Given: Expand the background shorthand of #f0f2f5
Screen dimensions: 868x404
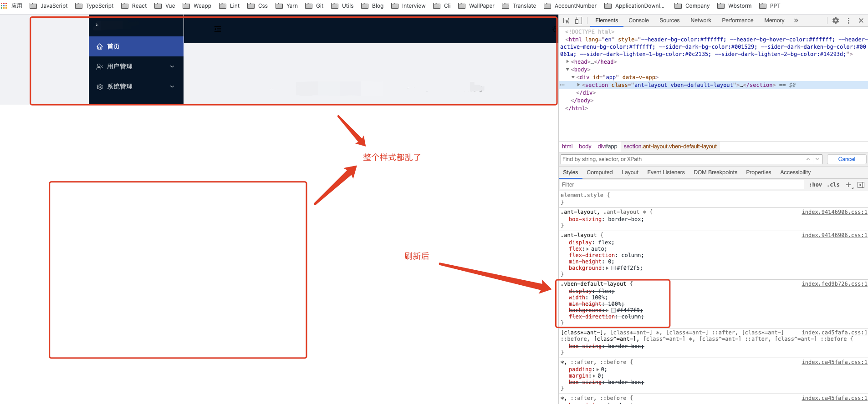Looking at the screenshot, I should pos(608,268).
